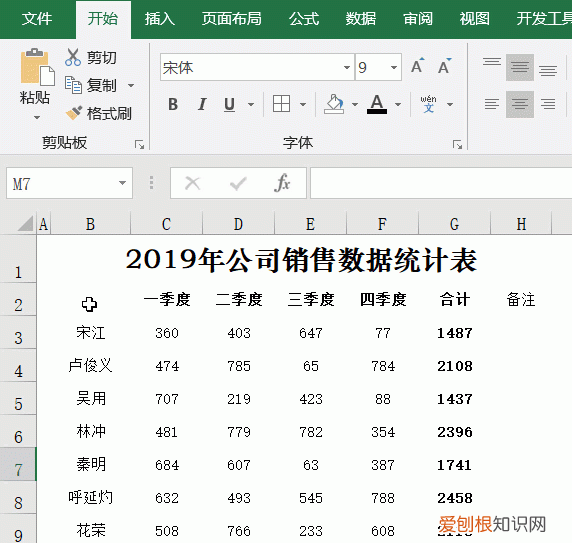
Task: Select row 3 header
Action: (18, 332)
